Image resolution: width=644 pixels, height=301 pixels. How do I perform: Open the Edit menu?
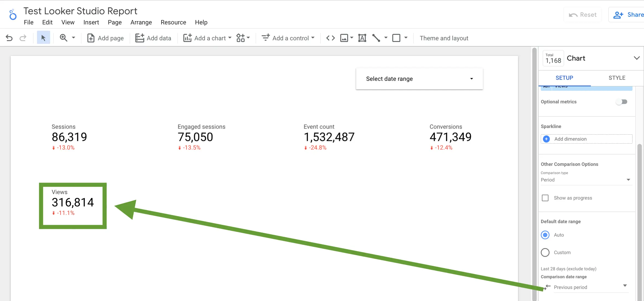tap(47, 22)
